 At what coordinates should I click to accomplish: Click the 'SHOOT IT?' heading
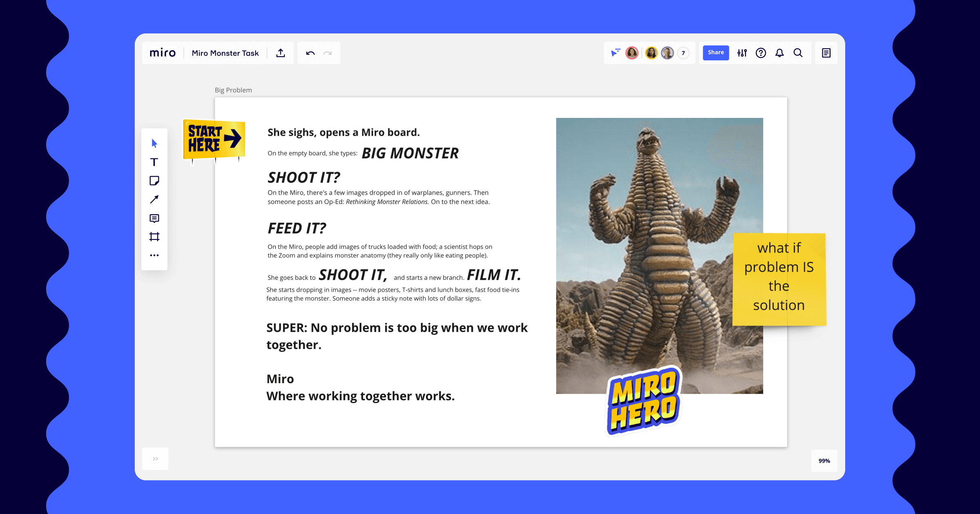304,178
